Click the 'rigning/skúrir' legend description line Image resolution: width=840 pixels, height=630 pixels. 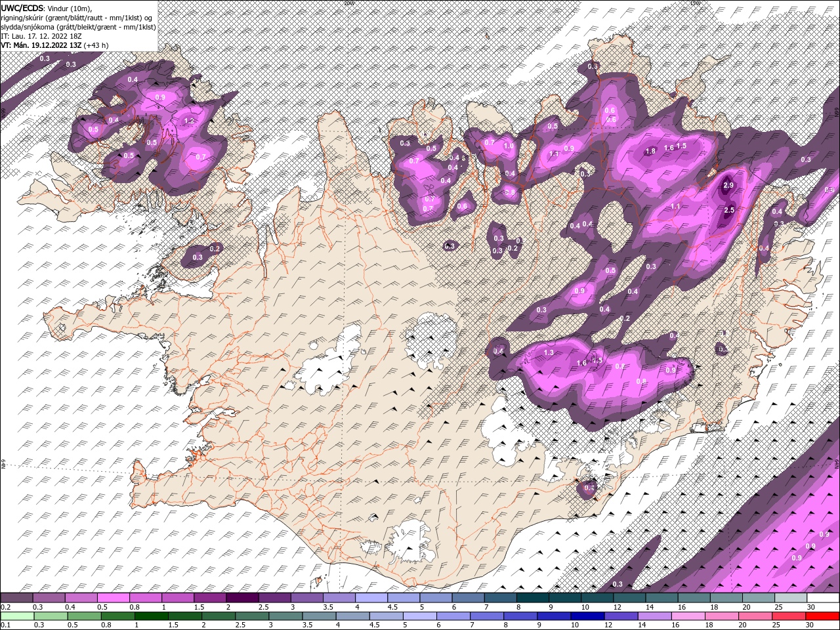77,17
